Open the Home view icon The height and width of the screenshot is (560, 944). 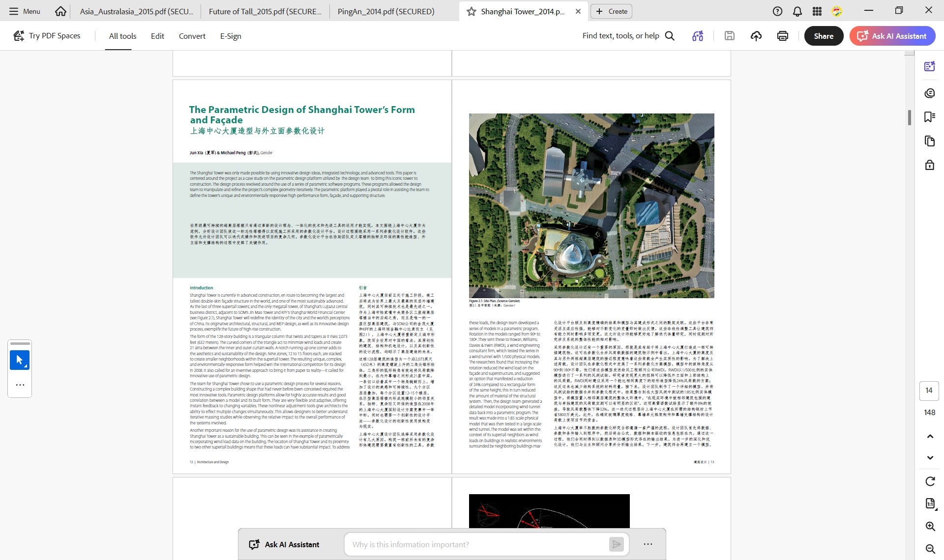[60, 11]
